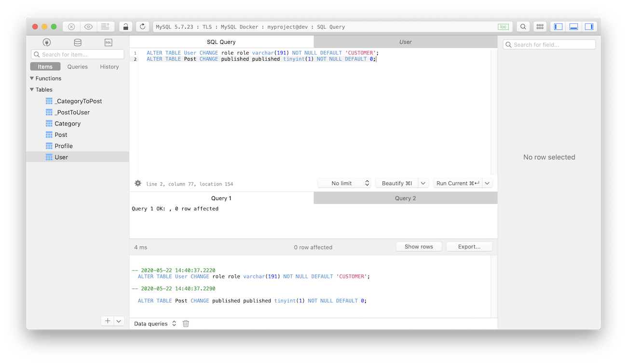Switch to the History tab

tap(109, 67)
